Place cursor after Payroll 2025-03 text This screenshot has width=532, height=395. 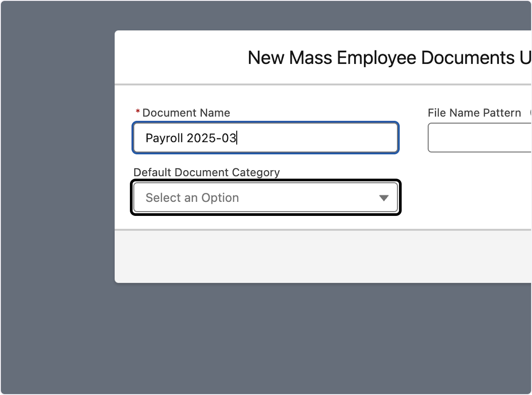pyautogui.click(x=238, y=138)
